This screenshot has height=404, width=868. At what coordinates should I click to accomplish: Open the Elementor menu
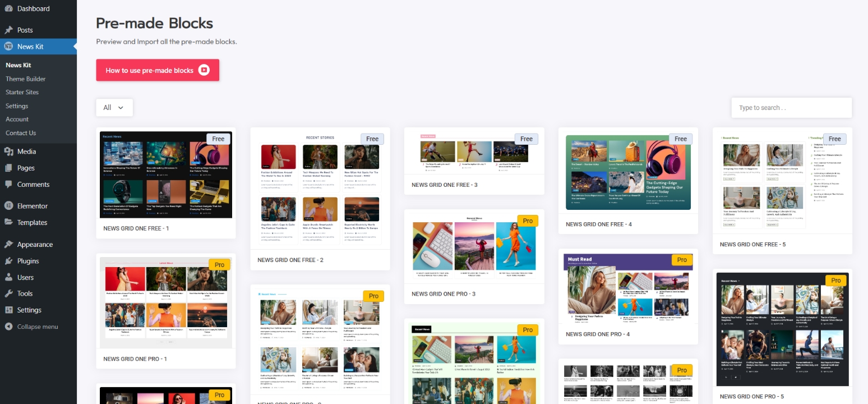38,206
